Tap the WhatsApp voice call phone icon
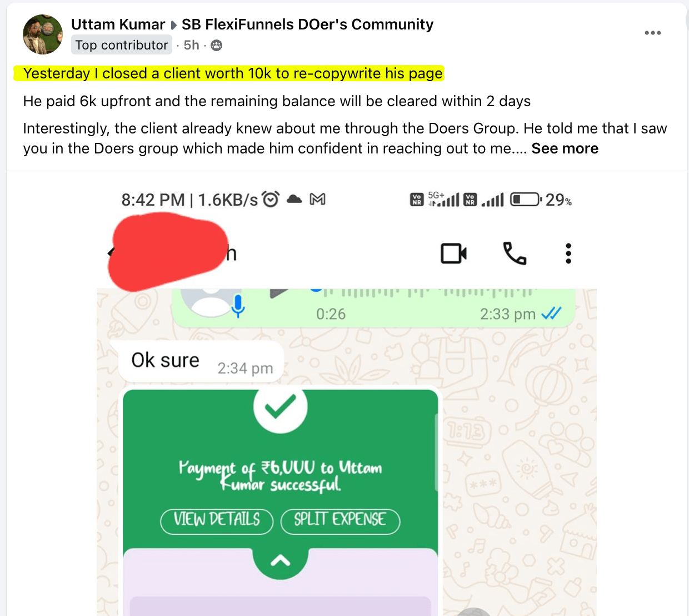 point(515,254)
